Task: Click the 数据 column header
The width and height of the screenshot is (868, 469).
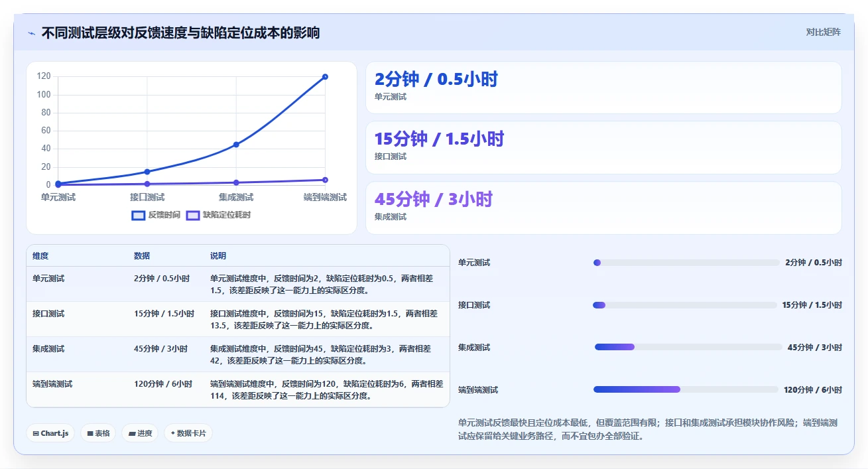Action: [142, 256]
